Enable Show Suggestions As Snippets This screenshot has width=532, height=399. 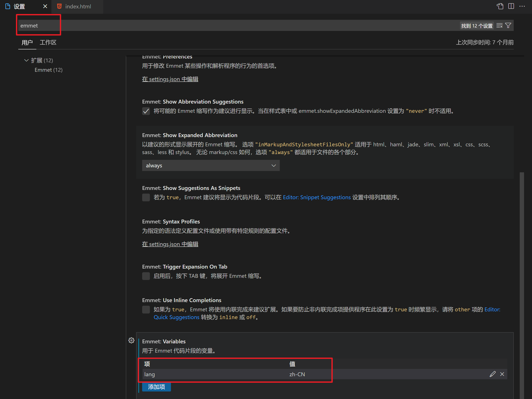pyautogui.click(x=146, y=197)
